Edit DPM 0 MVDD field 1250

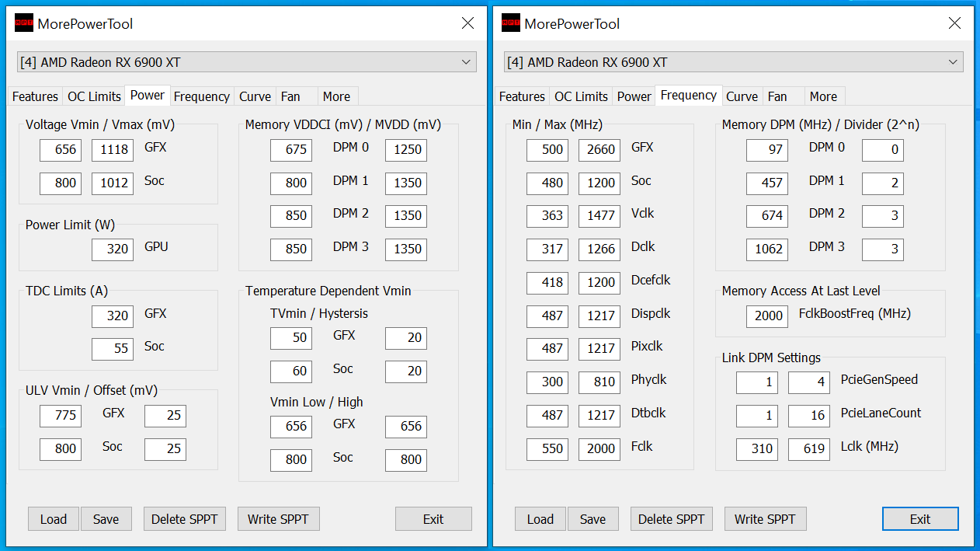point(406,150)
